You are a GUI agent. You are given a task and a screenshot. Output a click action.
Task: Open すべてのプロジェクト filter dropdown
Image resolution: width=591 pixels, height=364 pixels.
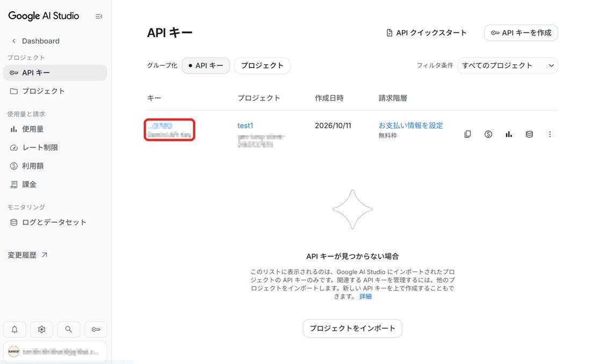tap(507, 65)
